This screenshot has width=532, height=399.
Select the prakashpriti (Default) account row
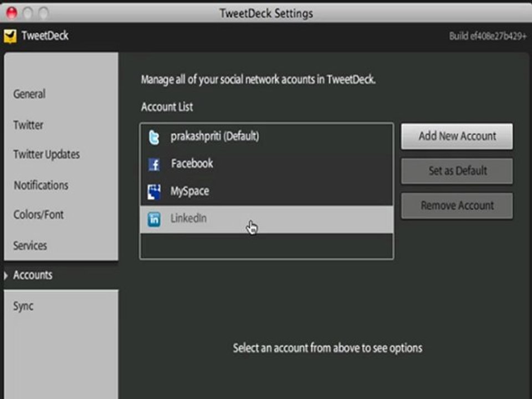tap(267, 137)
